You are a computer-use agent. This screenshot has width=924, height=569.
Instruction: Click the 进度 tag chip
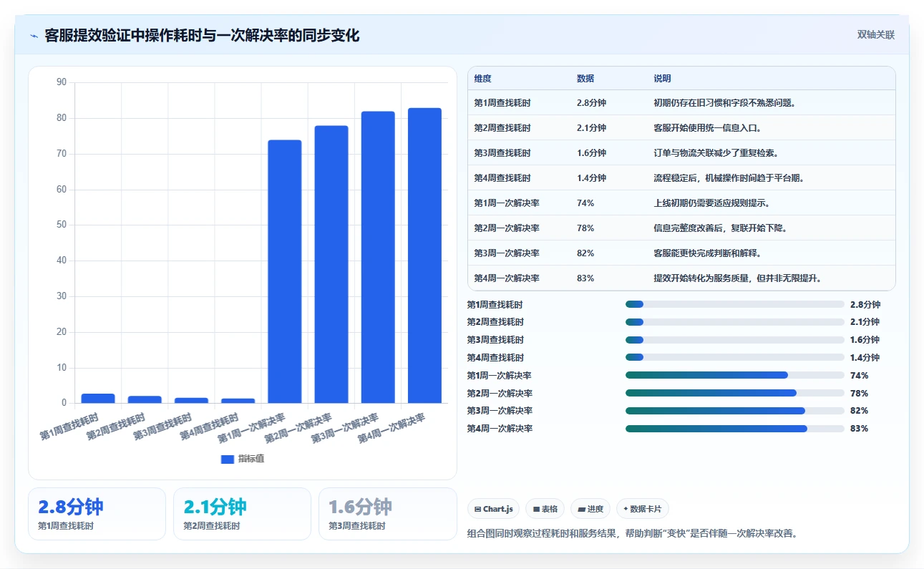point(590,509)
